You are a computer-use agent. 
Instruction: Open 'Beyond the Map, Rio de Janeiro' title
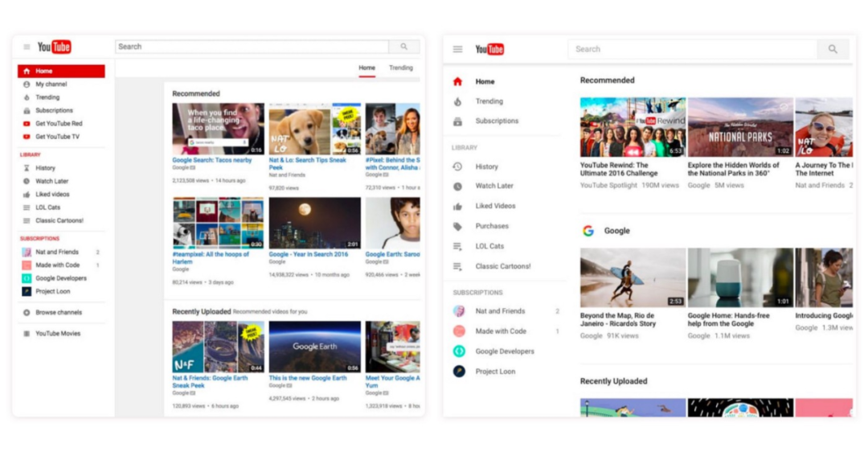(618, 319)
